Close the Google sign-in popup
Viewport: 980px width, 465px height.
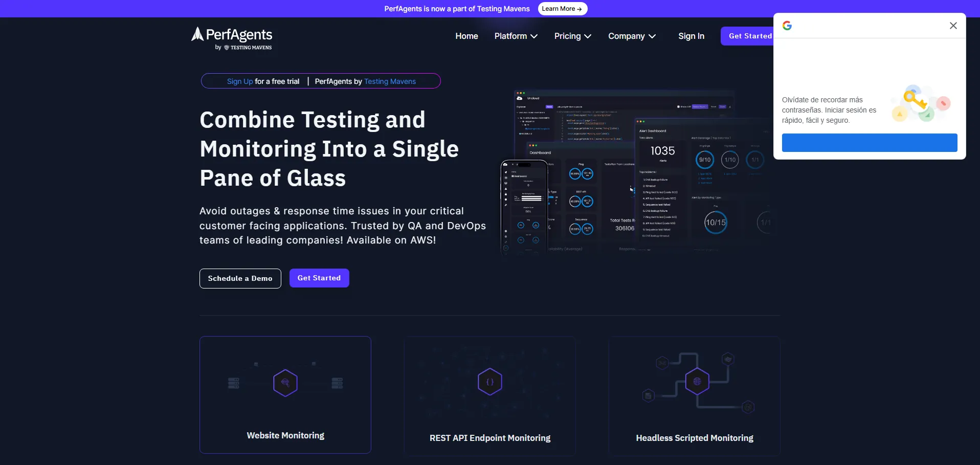pyautogui.click(x=953, y=26)
